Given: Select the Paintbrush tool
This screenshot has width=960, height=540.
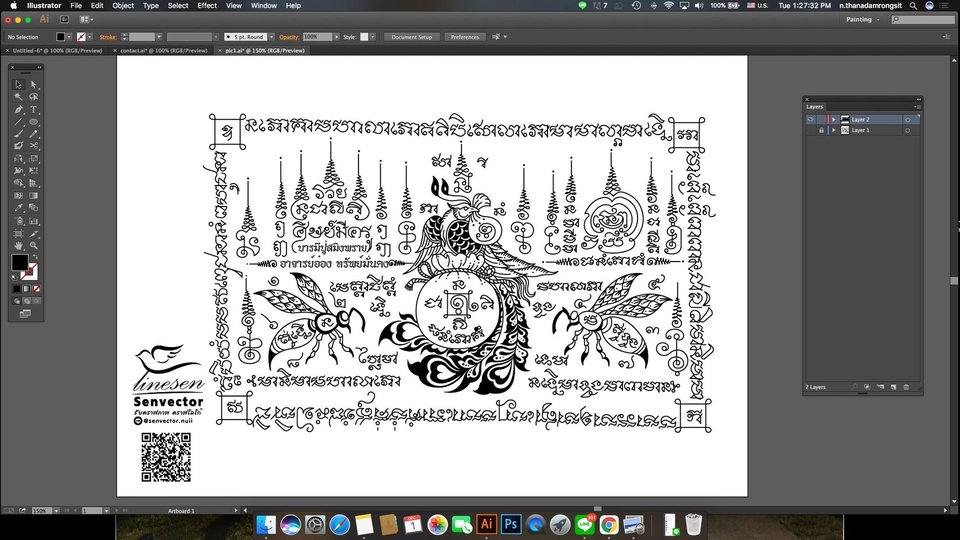Looking at the screenshot, I should (18, 133).
